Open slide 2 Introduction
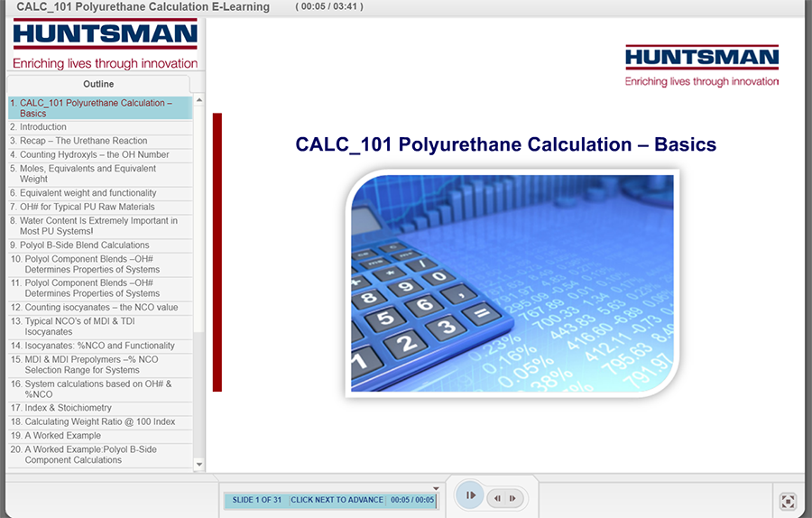This screenshot has height=518, width=812. (x=43, y=127)
